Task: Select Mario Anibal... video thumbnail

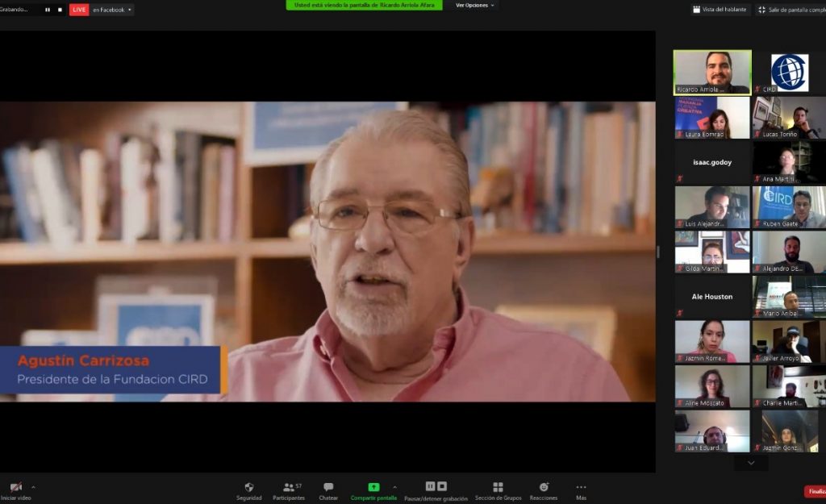Action: pos(789,297)
